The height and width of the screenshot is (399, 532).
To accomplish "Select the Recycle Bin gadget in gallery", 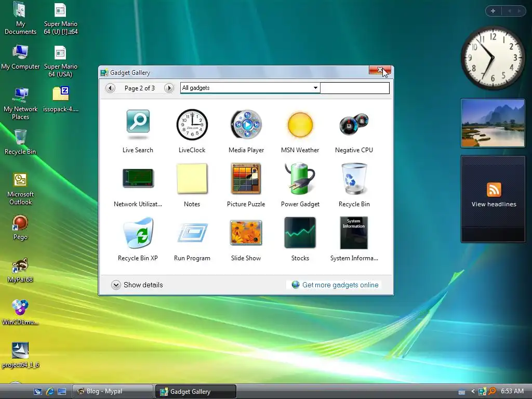I will click(354, 185).
